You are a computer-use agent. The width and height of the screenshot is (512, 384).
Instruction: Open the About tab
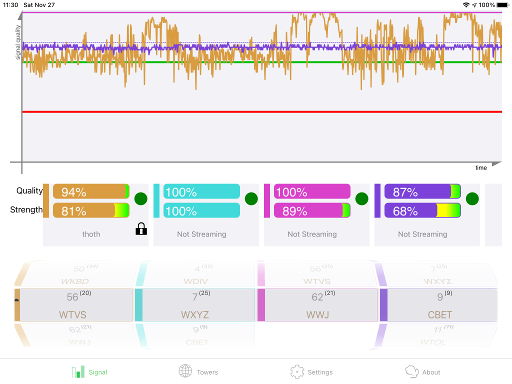pos(423,372)
